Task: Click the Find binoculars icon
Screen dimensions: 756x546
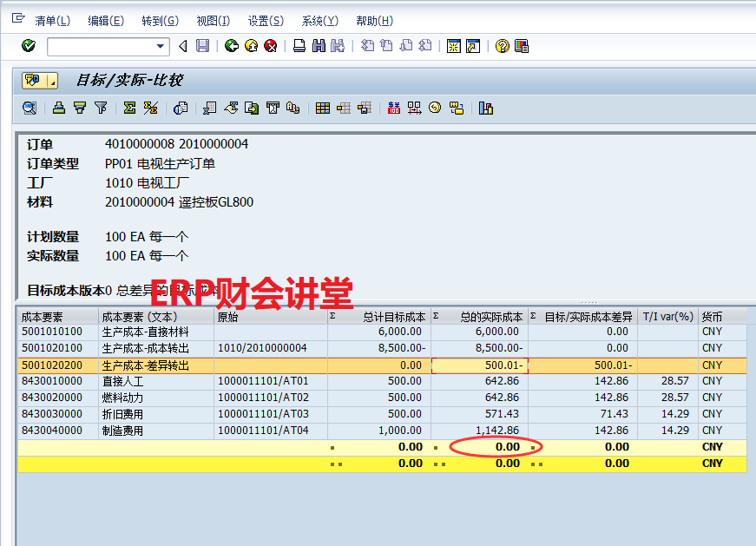Action: click(x=318, y=46)
